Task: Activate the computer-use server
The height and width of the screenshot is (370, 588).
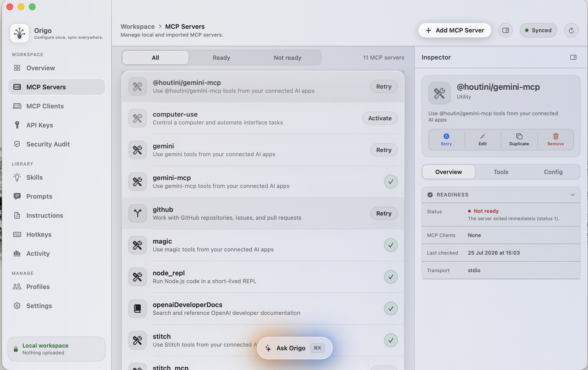Action: pyautogui.click(x=380, y=118)
